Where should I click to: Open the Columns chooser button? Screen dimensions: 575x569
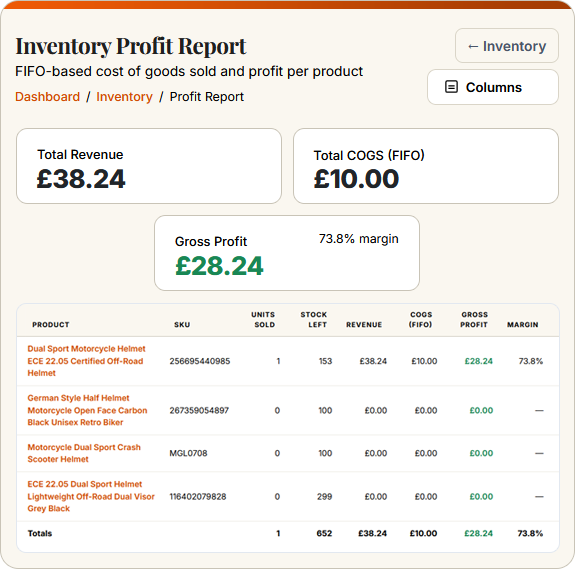[493, 87]
